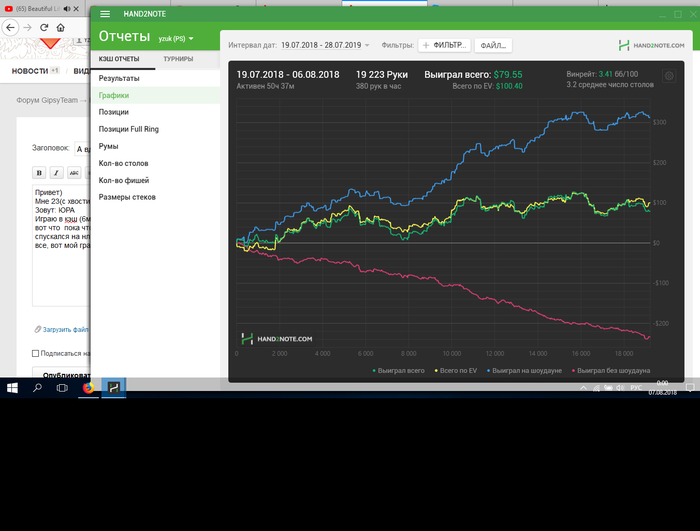The width and height of the screenshot is (700, 531).
Task: Open the Размеры стеков report
Action: point(155,197)
